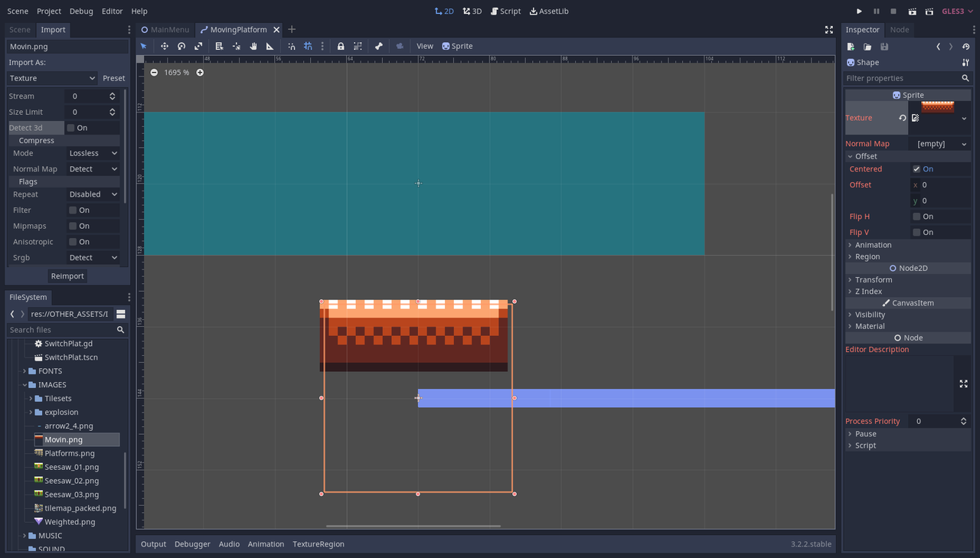Enable the Anisotropic checkbox
The height and width of the screenshot is (558, 980).
coord(73,242)
